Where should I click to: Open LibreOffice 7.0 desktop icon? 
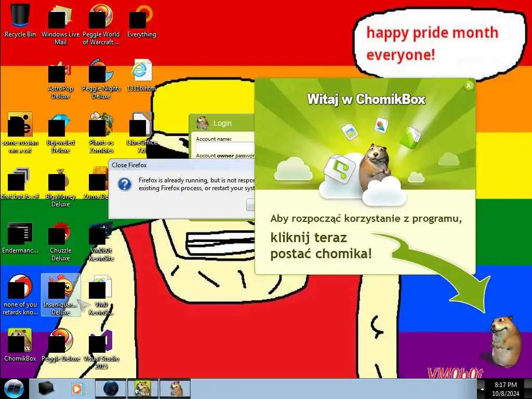pyautogui.click(x=141, y=132)
